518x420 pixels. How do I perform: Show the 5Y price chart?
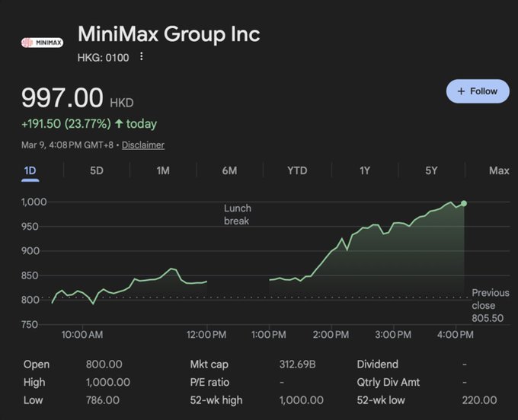tap(431, 170)
